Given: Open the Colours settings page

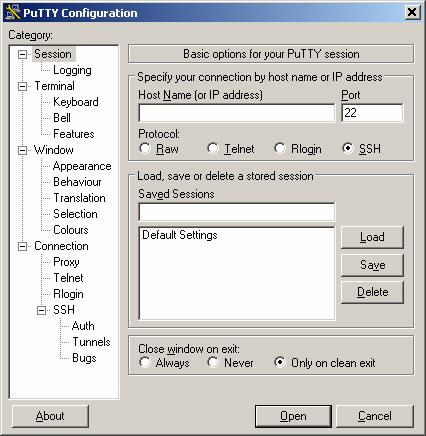Looking at the screenshot, I should (71, 230).
